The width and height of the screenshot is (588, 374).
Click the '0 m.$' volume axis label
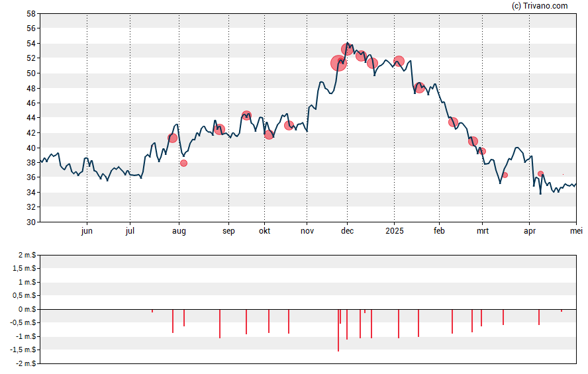27,309
